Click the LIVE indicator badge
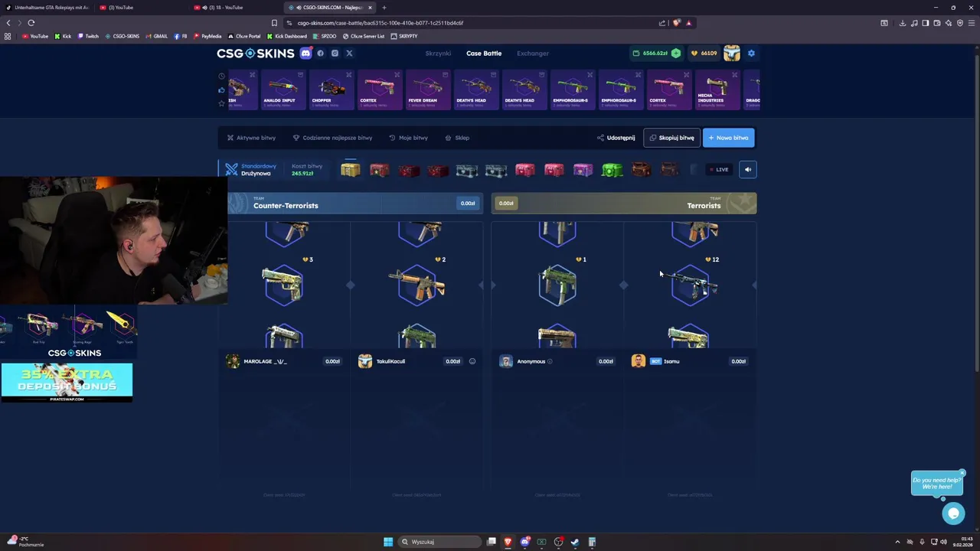Screen dimensions: 980x551 pos(718,169)
